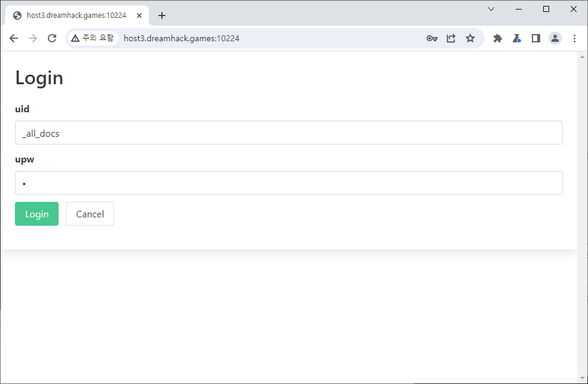The image size is (588, 384).
Task: Open the Extensions puzzle icon
Action: (x=497, y=38)
